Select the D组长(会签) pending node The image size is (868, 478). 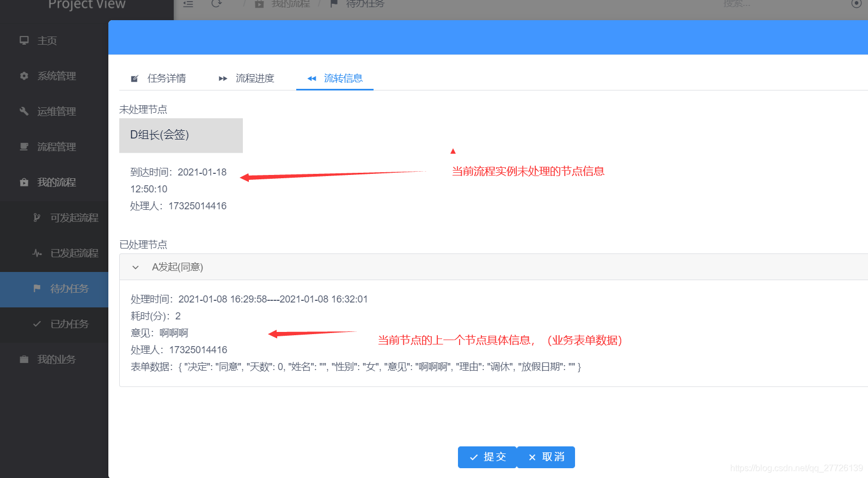181,135
